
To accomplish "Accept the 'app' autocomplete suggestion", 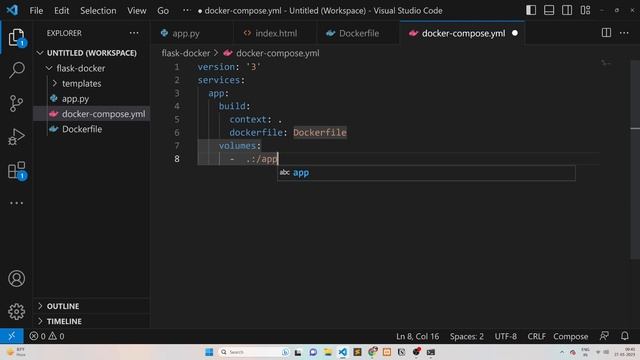I will (x=426, y=173).
